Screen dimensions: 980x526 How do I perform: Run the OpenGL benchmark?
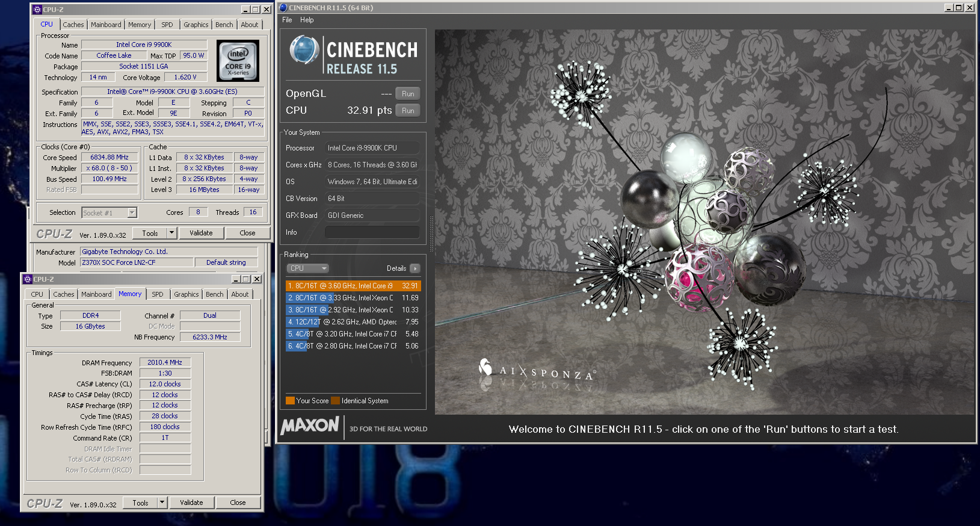pos(408,94)
